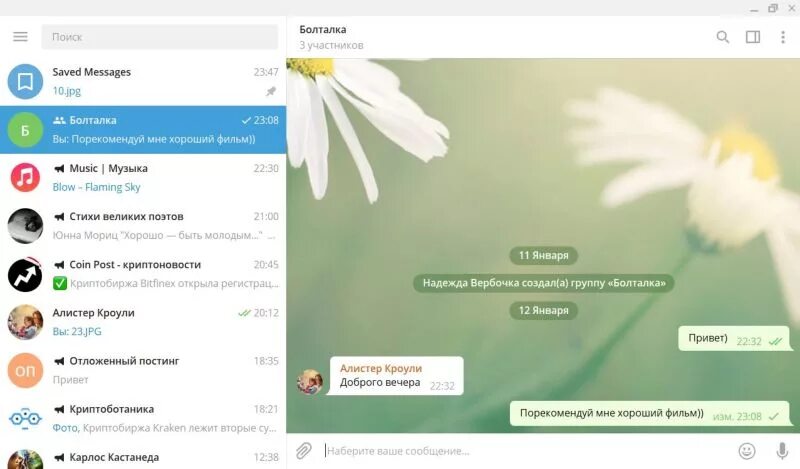Screen dimensions: 800x469
Task: Click 'Привет' preview under Отложенный постинг
Action: click(x=70, y=380)
